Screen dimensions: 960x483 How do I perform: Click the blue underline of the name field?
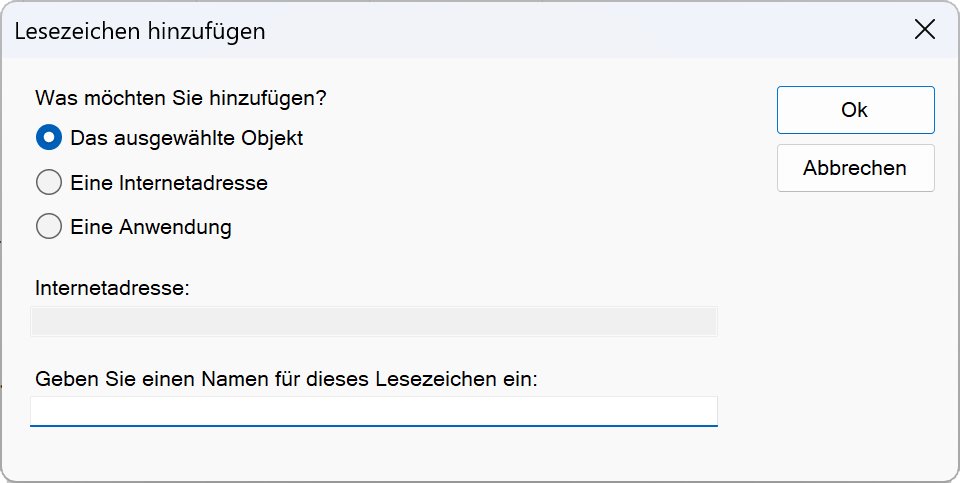[x=374, y=425]
